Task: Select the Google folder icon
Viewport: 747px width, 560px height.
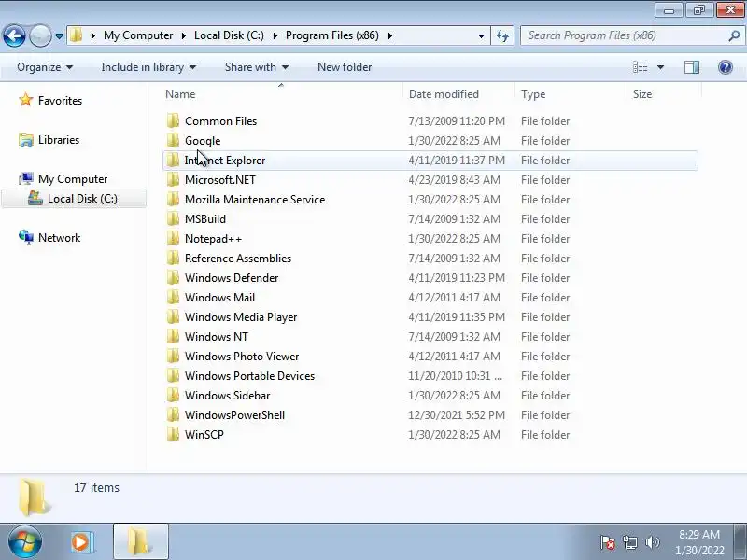Action: click(x=173, y=141)
